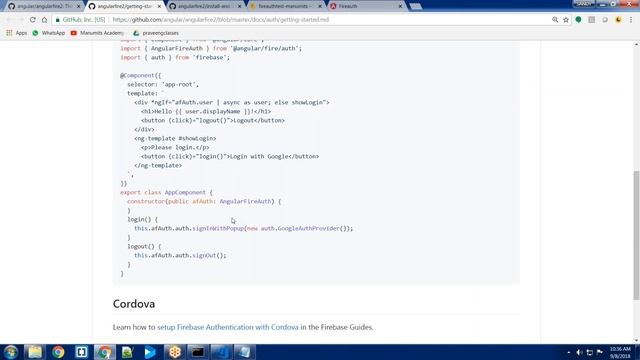The image size is (640, 360).
Task: Open the last taskbar app with glass icon
Action: pyautogui.click(x=244, y=352)
